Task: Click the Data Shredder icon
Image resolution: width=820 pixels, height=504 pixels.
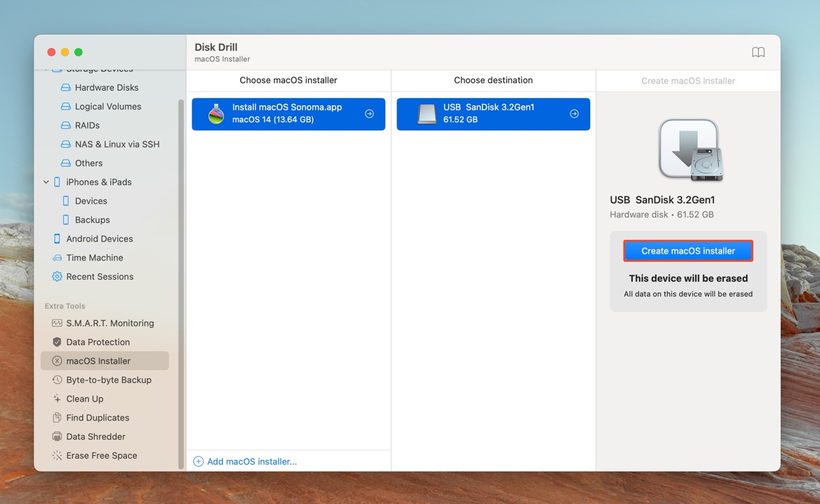Action: point(57,437)
